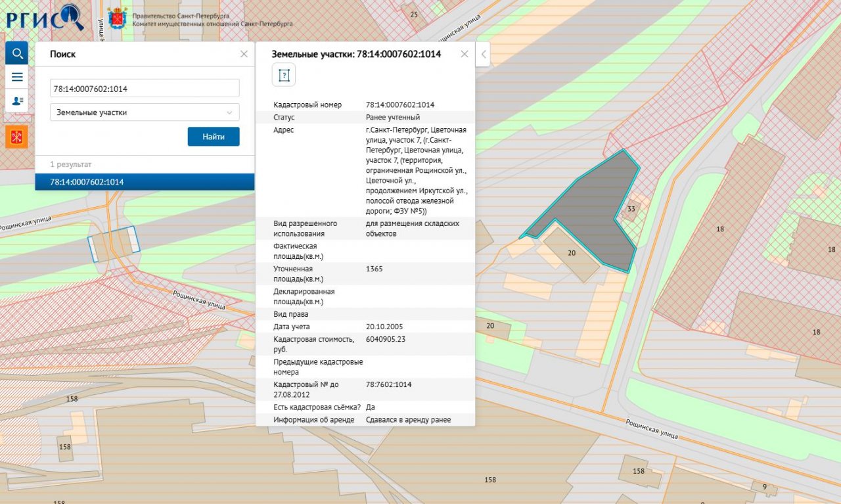This screenshot has height=504, width=841.
Task: Click the cadastral number search field
Action: click(145, 89)
